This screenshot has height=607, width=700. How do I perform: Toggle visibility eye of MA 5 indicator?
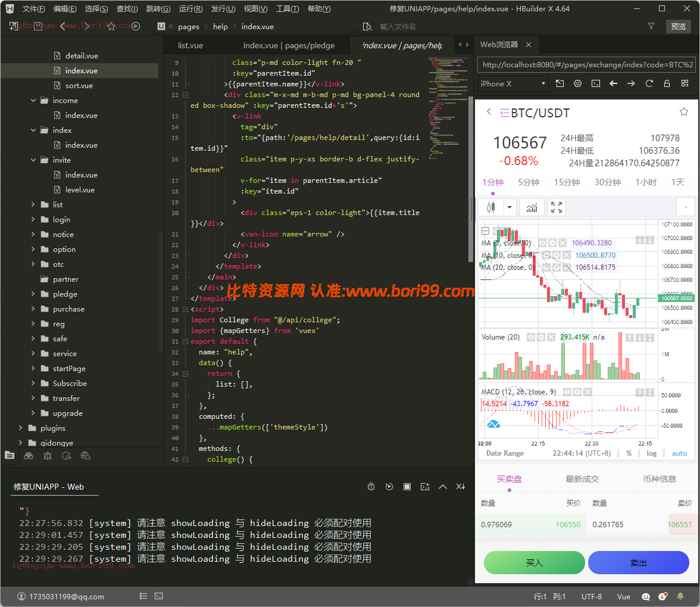point(542,243)
